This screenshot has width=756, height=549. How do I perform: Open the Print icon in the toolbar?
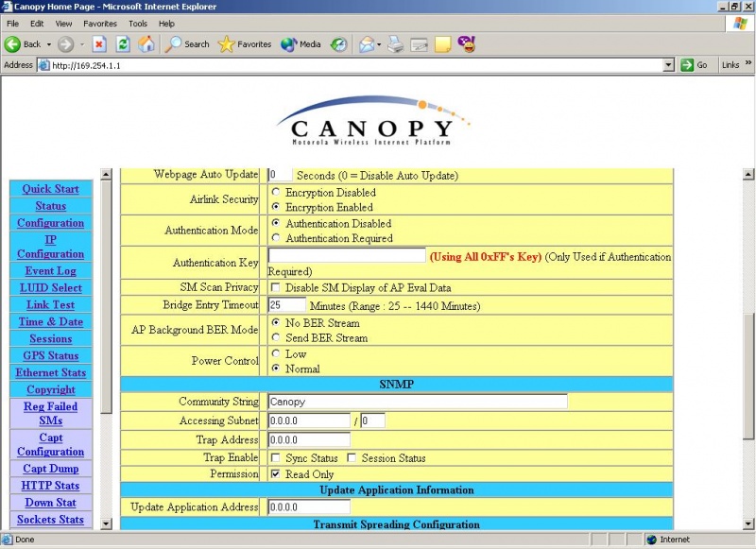[396, 43]
